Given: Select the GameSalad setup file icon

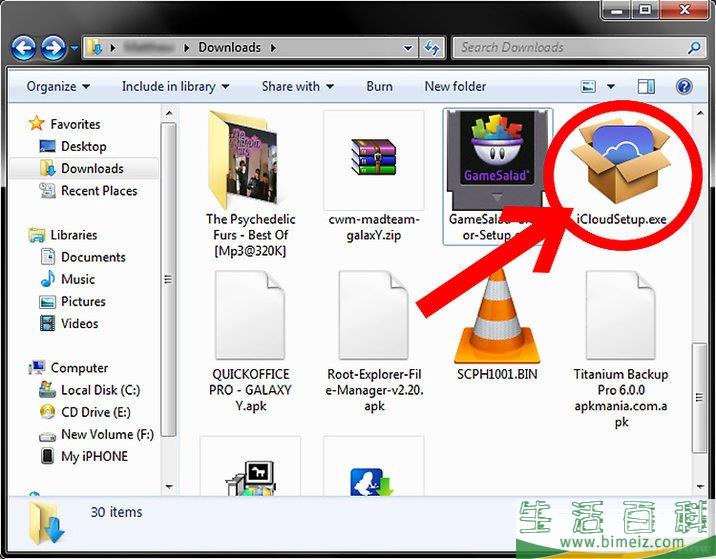Looking at the screenshot, I should (497, 160).
